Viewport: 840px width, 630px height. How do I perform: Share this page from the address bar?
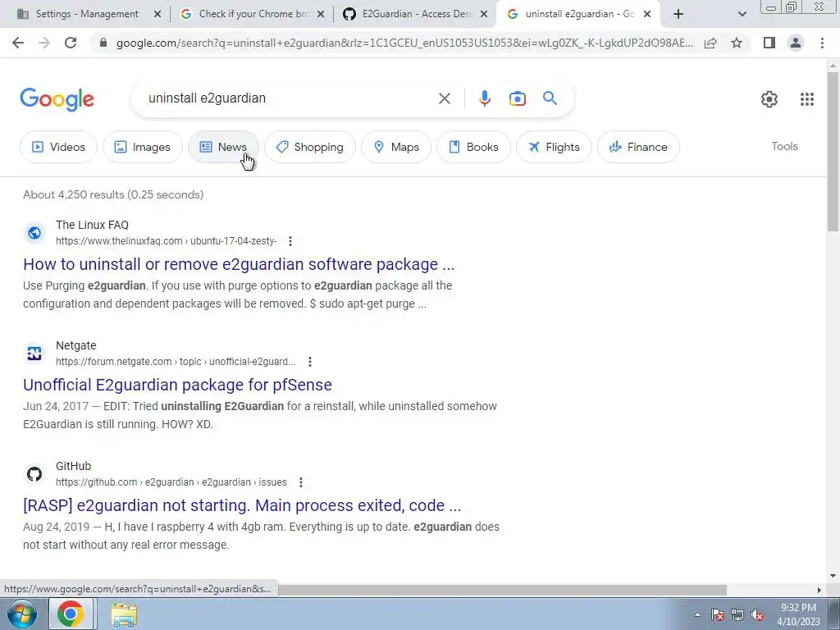pos(710,43)
